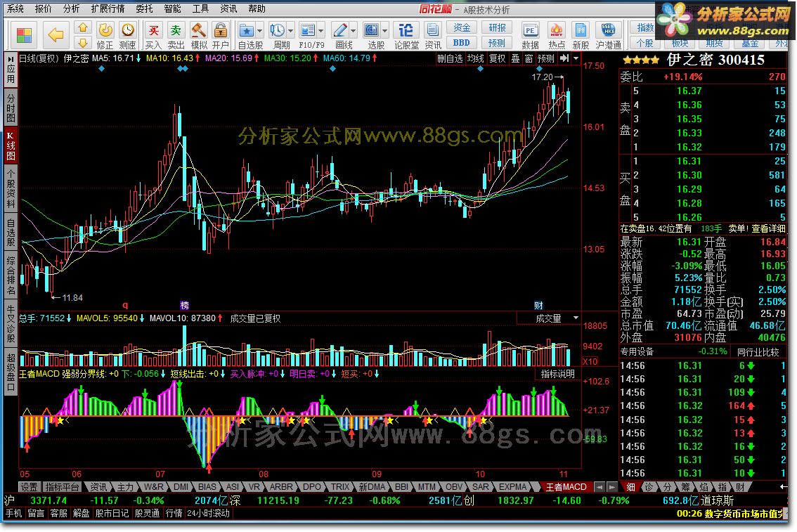Select the 分时图 sidebar tab
Image resolution: width=797 pixels, height=532 pixels.
pyautogui.click(x=11, y=108)
